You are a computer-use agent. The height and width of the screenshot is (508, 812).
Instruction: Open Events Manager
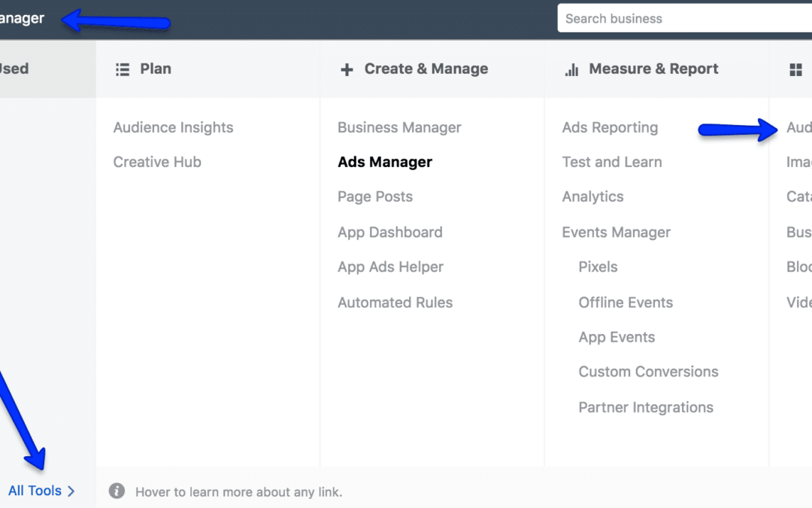coord(617,233)
